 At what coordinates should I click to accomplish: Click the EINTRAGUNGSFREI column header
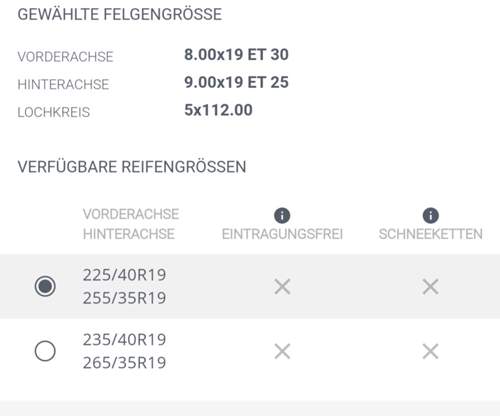282,234
